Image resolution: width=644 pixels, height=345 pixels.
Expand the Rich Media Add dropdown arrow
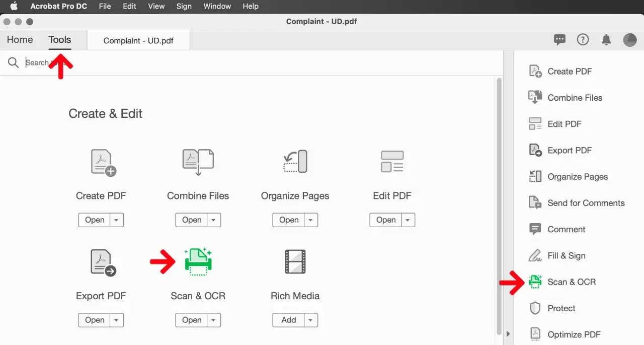point(311,320)
